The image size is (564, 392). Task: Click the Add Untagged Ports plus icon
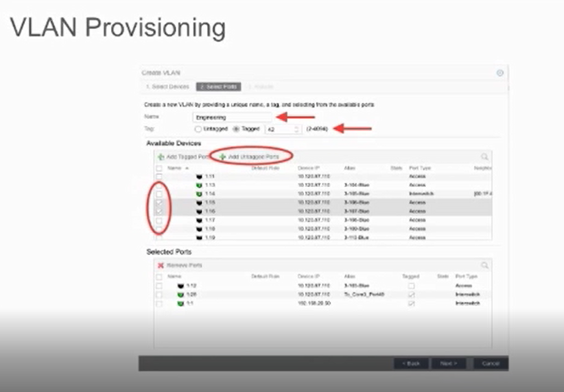(x=222, y=157)
